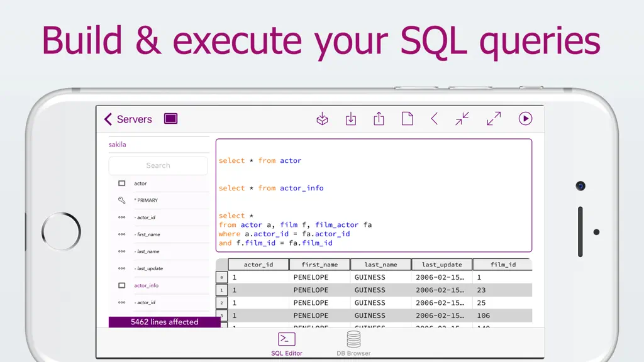This screenshot has height=362, width=644.
Task: Run the query with the play icon
Action: (525, 119)
